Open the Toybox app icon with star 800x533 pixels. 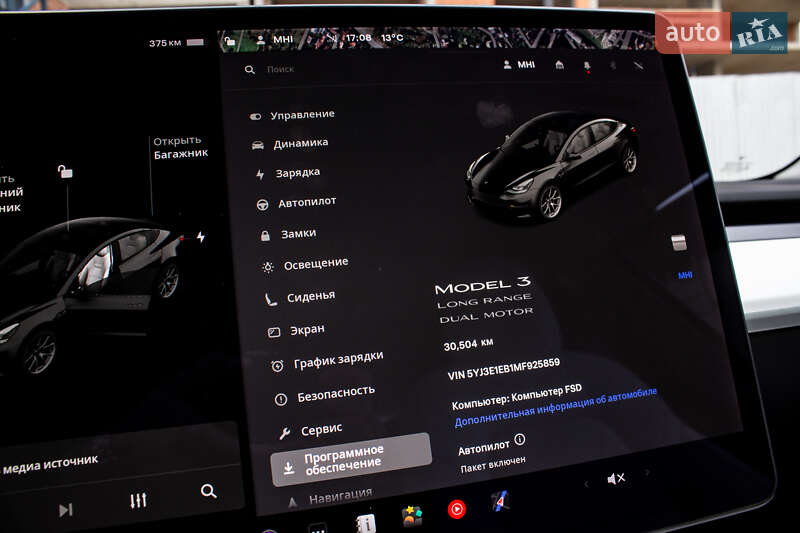(412, 516)
